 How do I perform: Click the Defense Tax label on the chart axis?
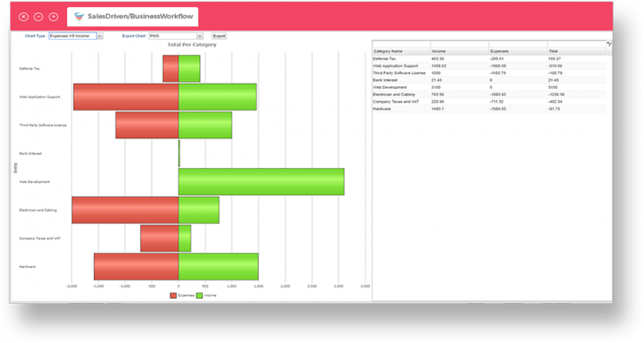coord(30,69)
